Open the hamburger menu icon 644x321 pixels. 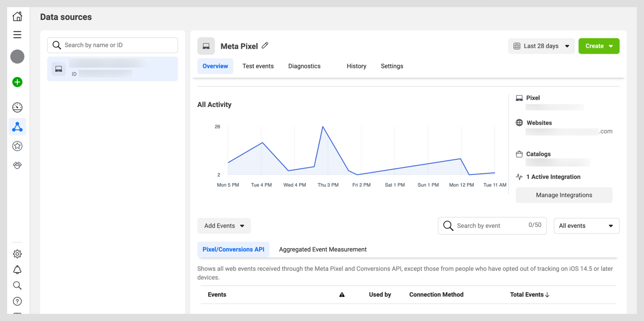17,35
